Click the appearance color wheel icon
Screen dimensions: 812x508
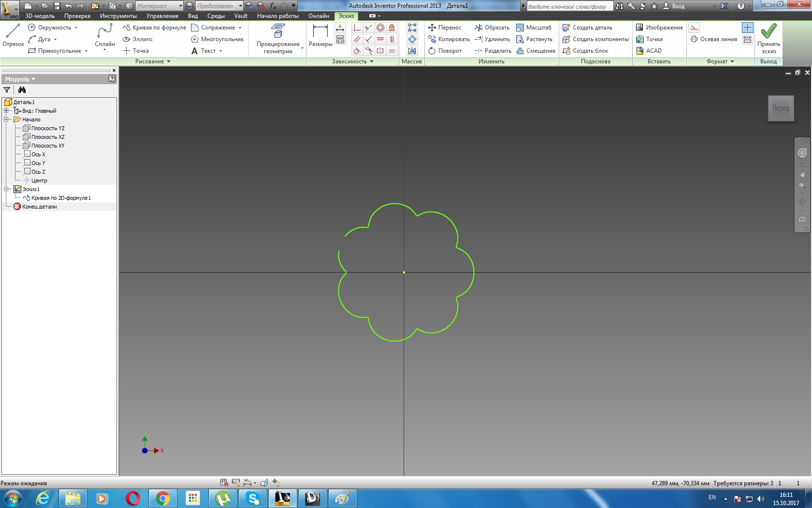coord(189,6)
